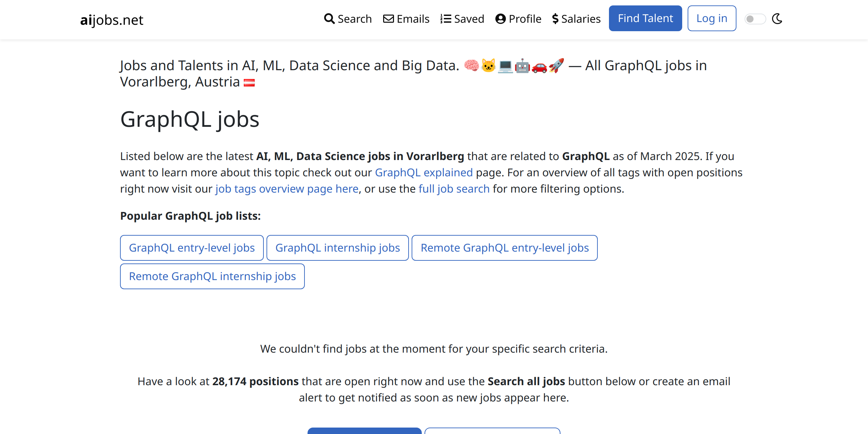Select Remote GraphQL internship jobs list
868x434 pixels.
tap(212, 276)
